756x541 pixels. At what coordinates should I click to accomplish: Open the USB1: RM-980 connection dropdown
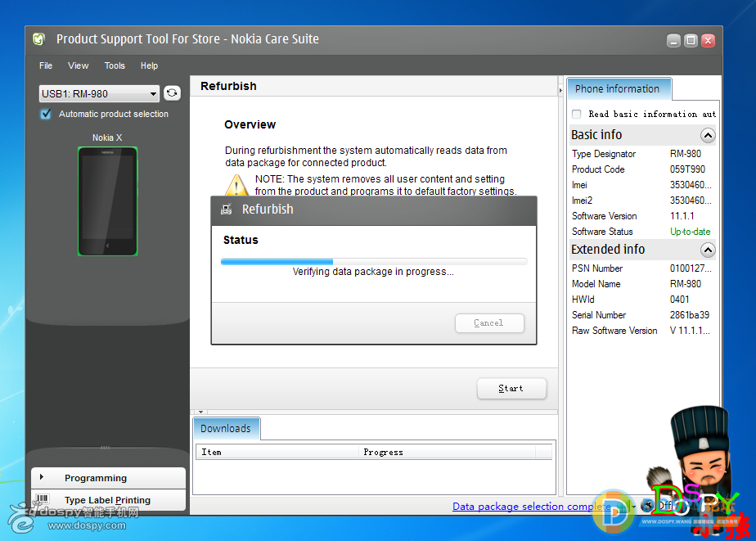coord(99,93)
